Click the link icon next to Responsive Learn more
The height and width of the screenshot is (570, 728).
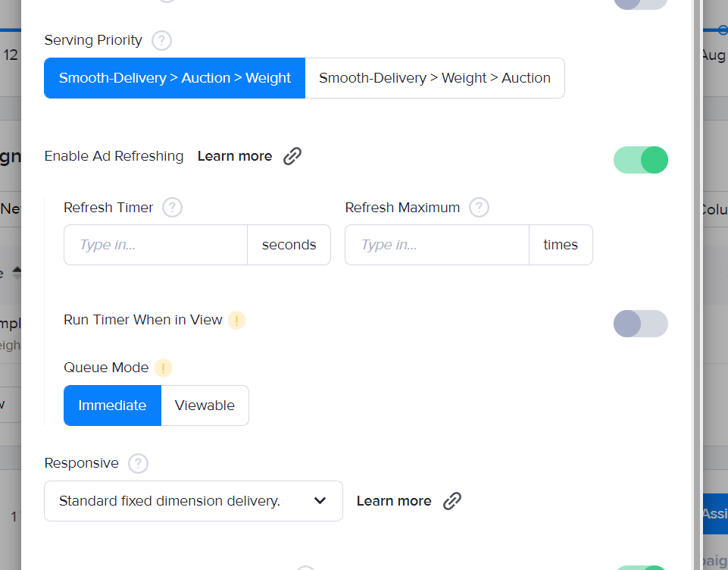(452, 500)
